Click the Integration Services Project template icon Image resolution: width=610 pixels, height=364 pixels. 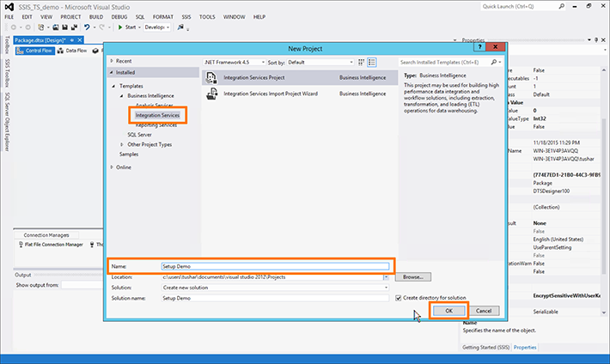pyautogui.click(x=211, y=78)
